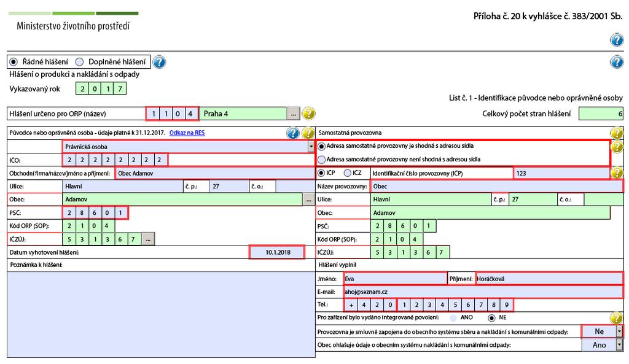Select the Doplněné hlášení radio button
This screenshot has height=364, width=629.
click(80, 62)
